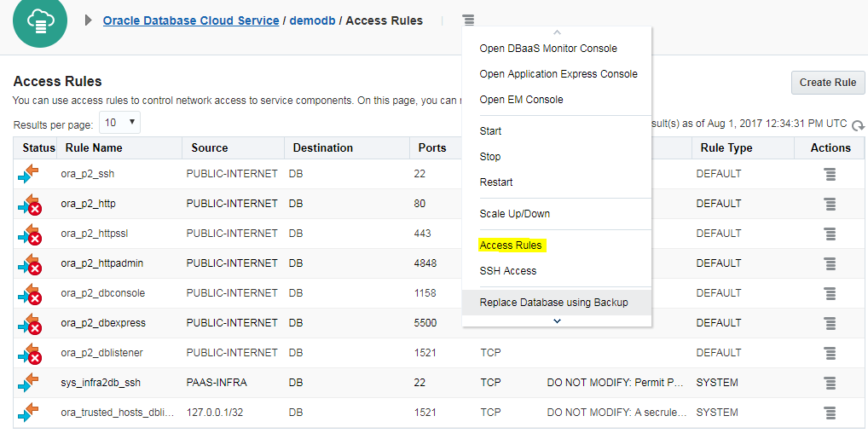Screen dimensions: 868x439
Task: Select Scale Up/Down menu entry
Action: point(514,214)
